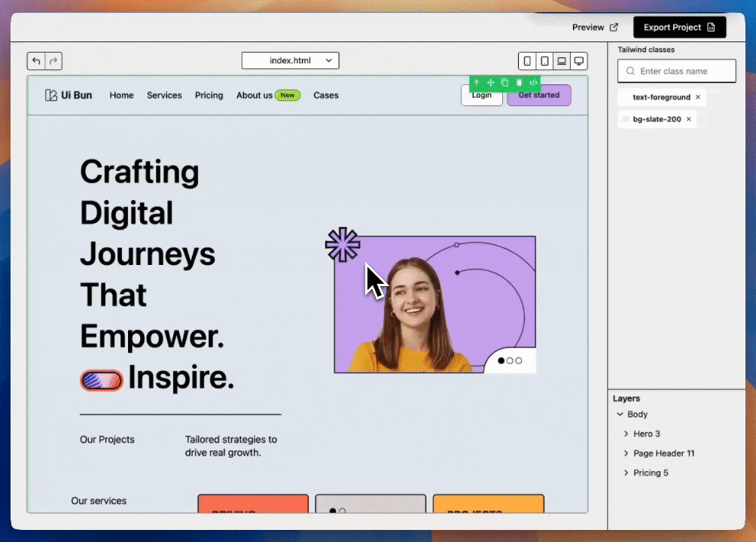Viewport: 756px width, 542px height.
Task: Expand the Hero 3 layer
Action: (626, 434)
